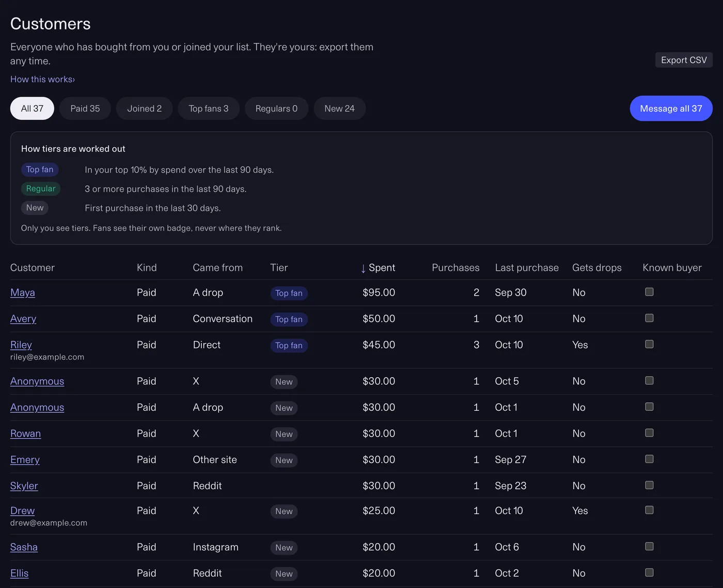
Task: Click the New badge in Drew's row
Action: tap(284, 511)
